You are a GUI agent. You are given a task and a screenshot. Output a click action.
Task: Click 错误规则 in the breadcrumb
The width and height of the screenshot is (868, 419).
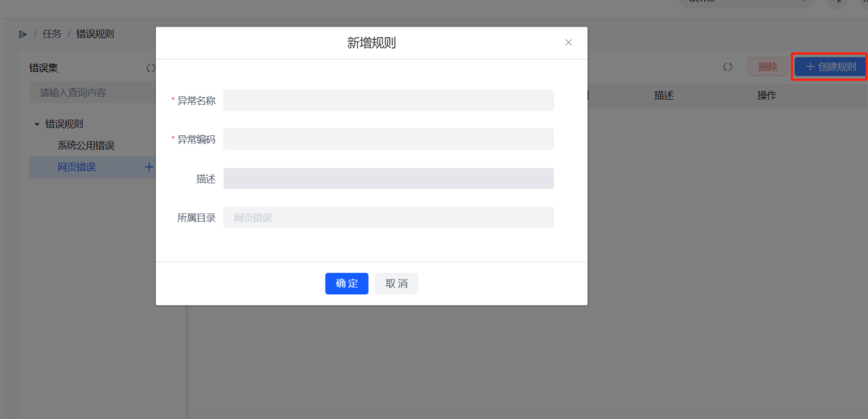95,34
